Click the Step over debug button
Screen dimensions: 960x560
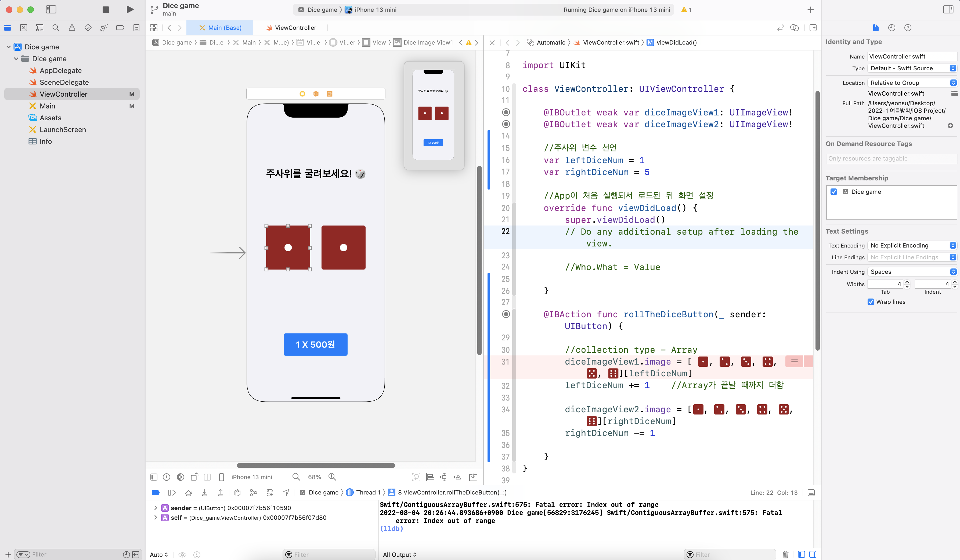pyautogui.click(x=189, y=492)
